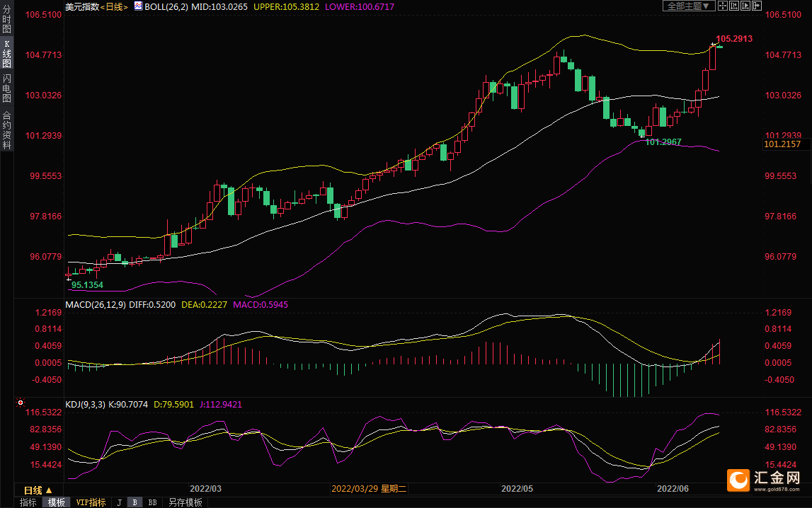Viewport: 812px width, 508px height.
Task: Click the DIFF:0.5200 value
Action: [152, 305]
